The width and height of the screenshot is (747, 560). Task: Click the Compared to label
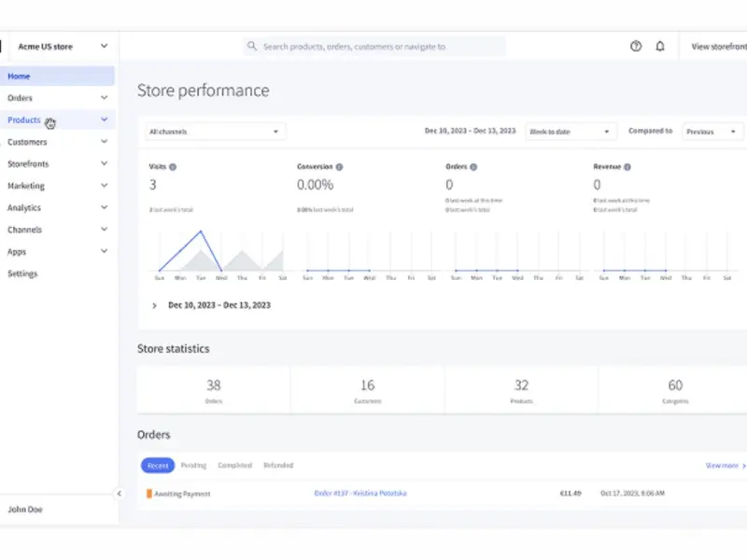point(650,131)
